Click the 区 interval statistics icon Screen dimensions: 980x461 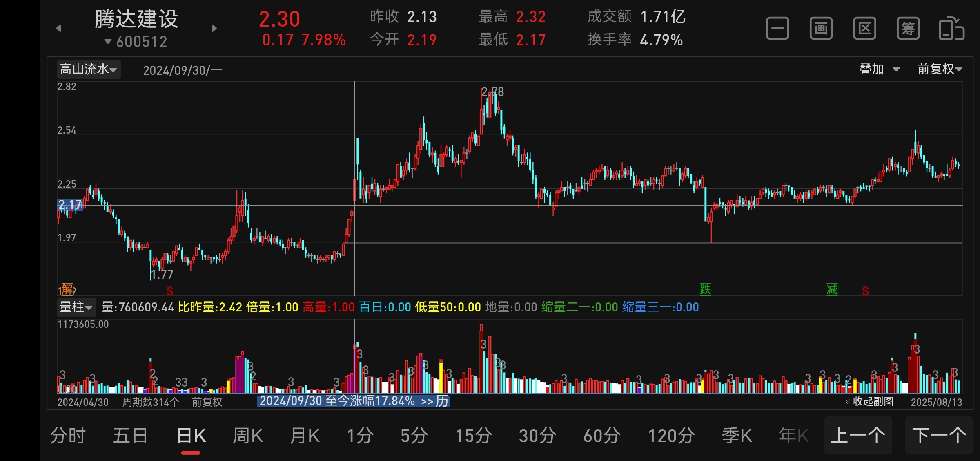pos(864,29)
